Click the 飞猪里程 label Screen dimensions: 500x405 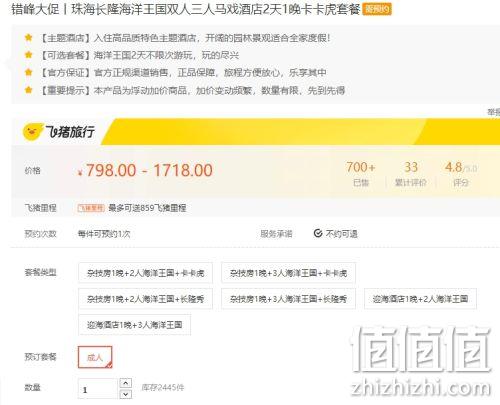coord(40,208)
